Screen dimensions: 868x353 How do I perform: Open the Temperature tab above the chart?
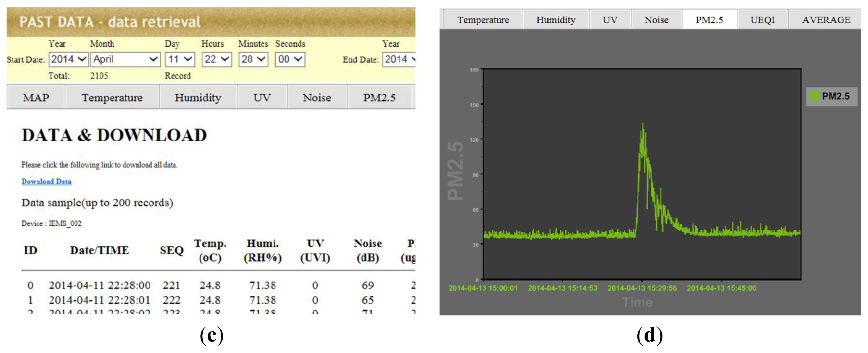(483, 20)
